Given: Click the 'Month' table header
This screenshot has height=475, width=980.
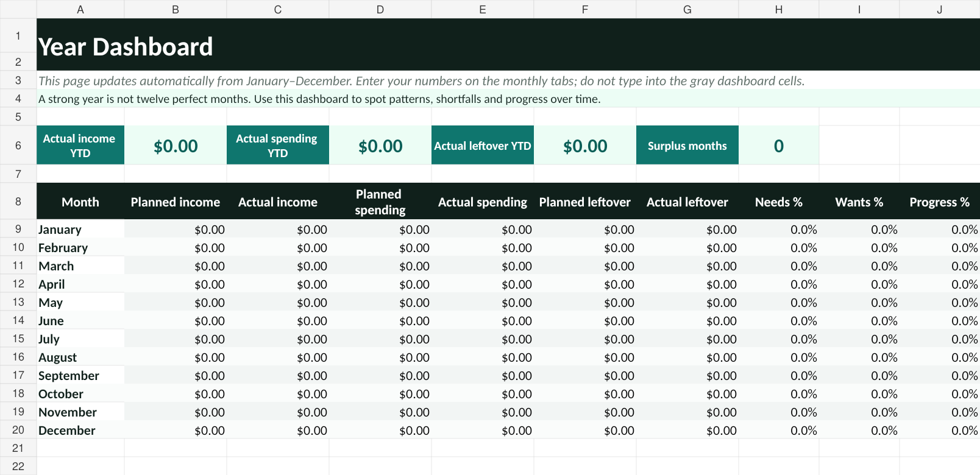Looking at the screenshot, I should 80,202.
